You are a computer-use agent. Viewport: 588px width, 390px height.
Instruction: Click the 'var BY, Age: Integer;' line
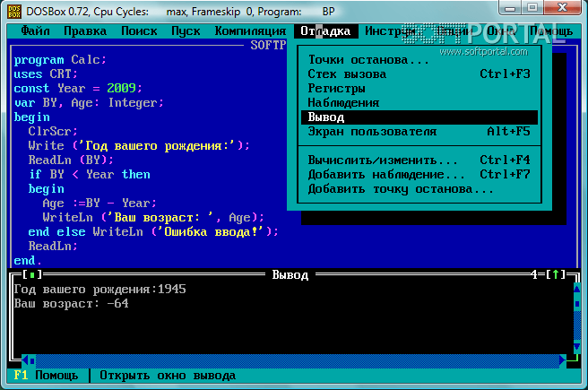(x=89, y=103)
